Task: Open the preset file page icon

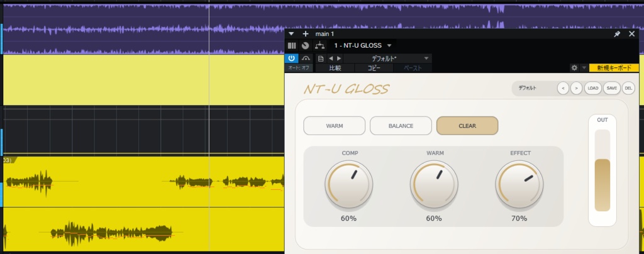Action: (x=321, y=58)
